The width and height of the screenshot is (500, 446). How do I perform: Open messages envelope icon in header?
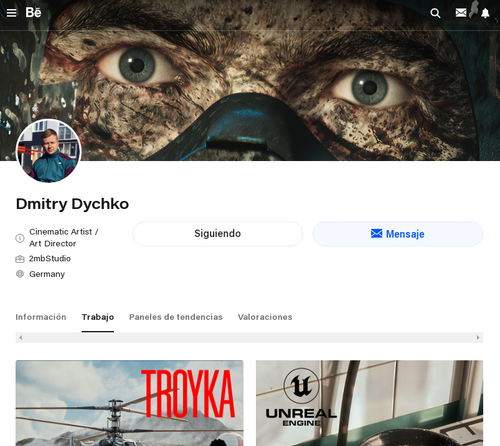461,13
